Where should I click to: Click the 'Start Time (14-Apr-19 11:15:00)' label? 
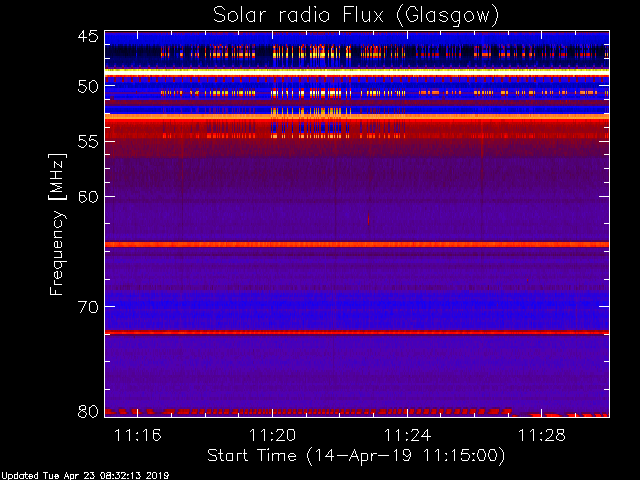pos(356,456)
